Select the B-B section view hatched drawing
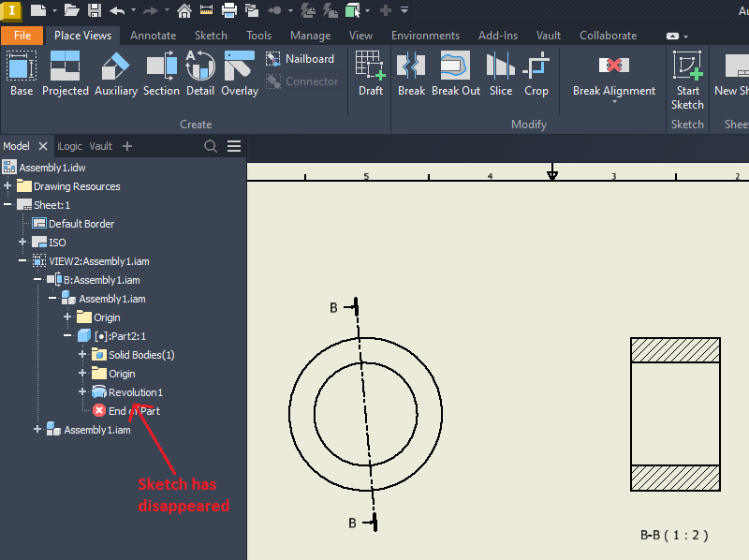This screenshot has height=560, width=749. coord(675,414)
